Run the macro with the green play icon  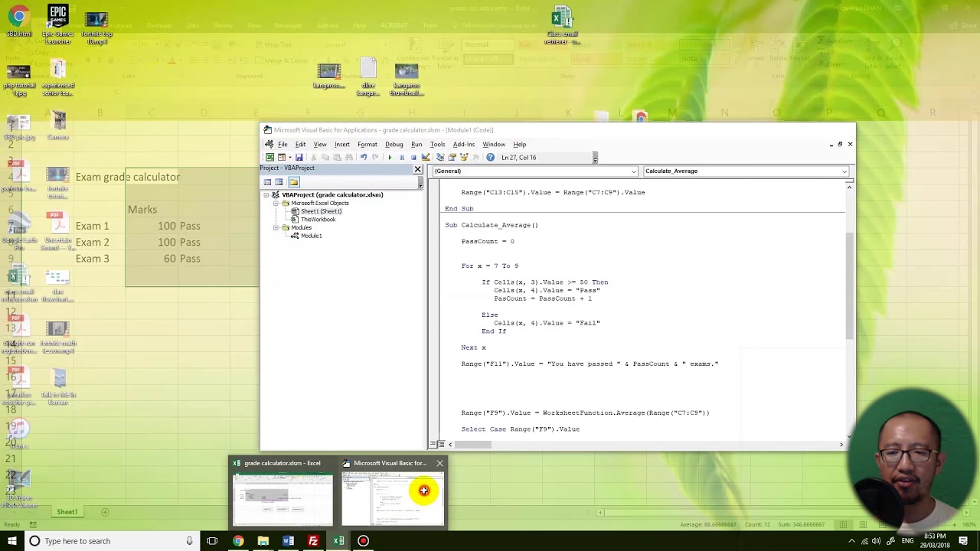[x=390, y=158]
